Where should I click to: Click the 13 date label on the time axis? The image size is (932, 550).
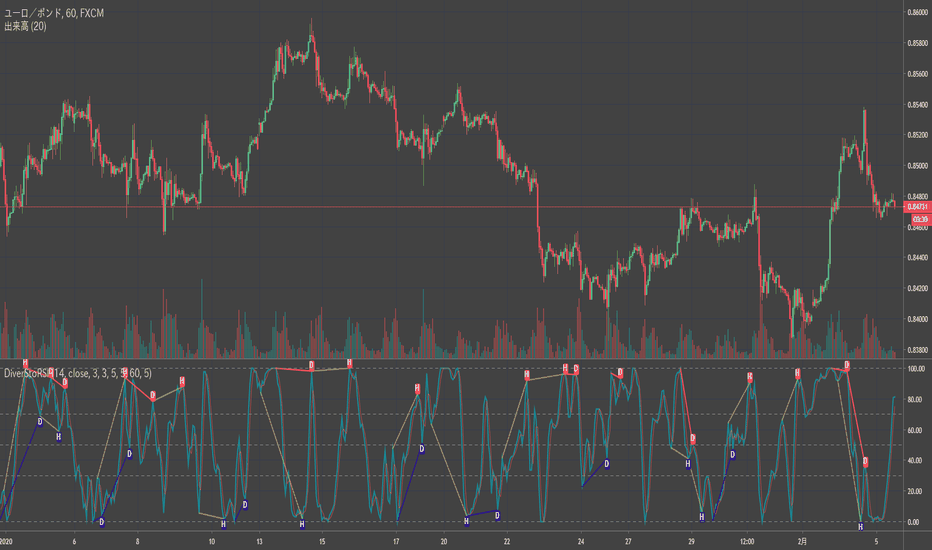[x=259, y=542]
